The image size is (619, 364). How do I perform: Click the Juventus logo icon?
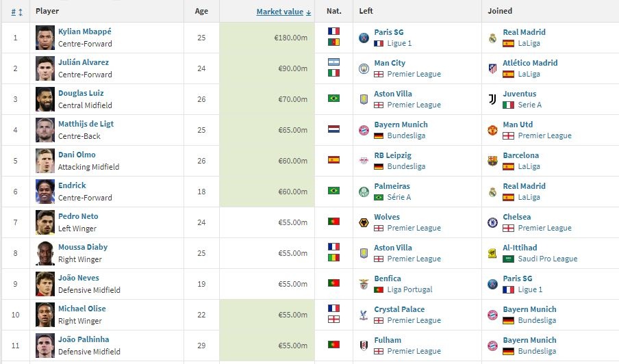(492, 99)
